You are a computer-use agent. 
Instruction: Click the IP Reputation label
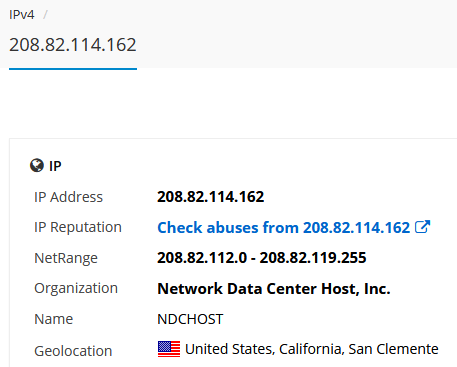(78, 227)
